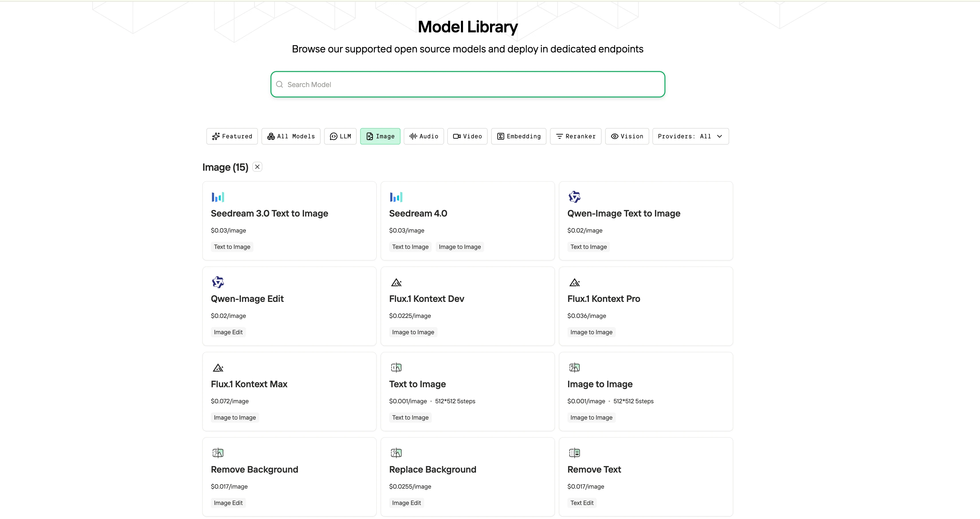The height and width of the screenshot is (519, 980).
Task: Clear the Image (15) filter with the X
Action: click(x=258, y=167)
